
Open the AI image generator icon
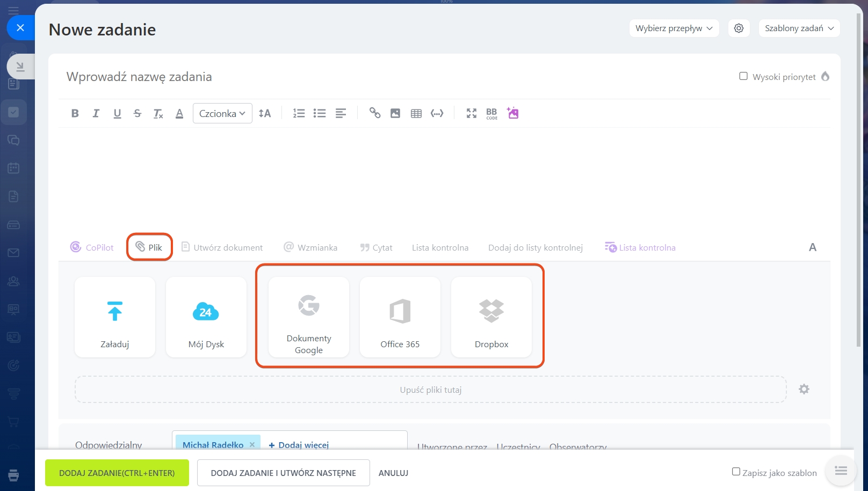point(513,113)
